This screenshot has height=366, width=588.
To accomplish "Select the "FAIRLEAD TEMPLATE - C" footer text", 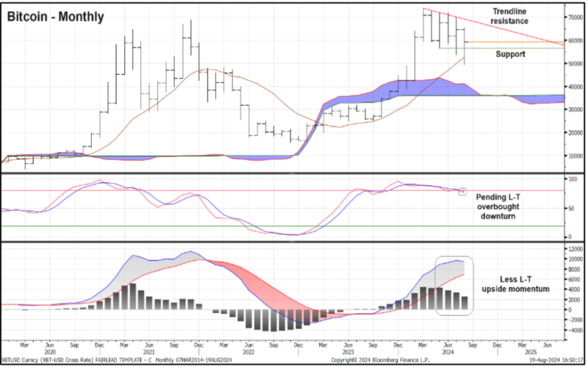I will (x=123, y=360).
